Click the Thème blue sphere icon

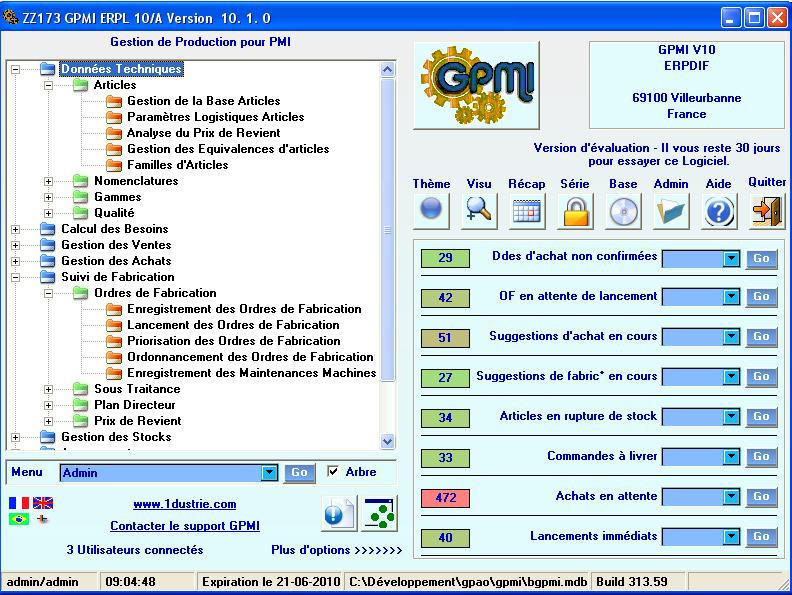(431, 211)
